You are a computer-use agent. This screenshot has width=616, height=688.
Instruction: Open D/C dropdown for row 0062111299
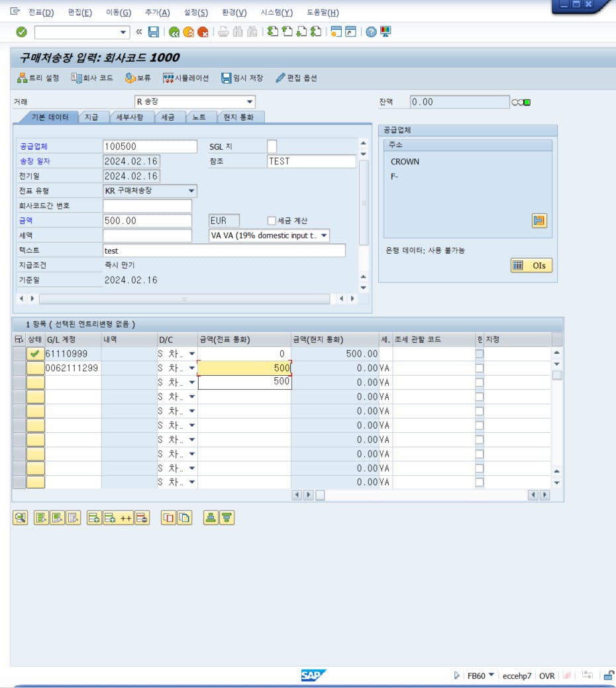click(191, 368)
